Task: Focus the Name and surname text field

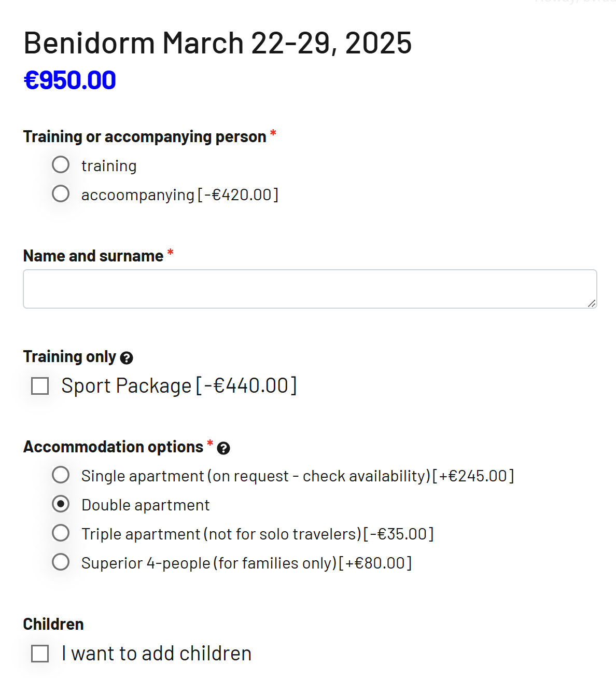Action: [310, 289]
